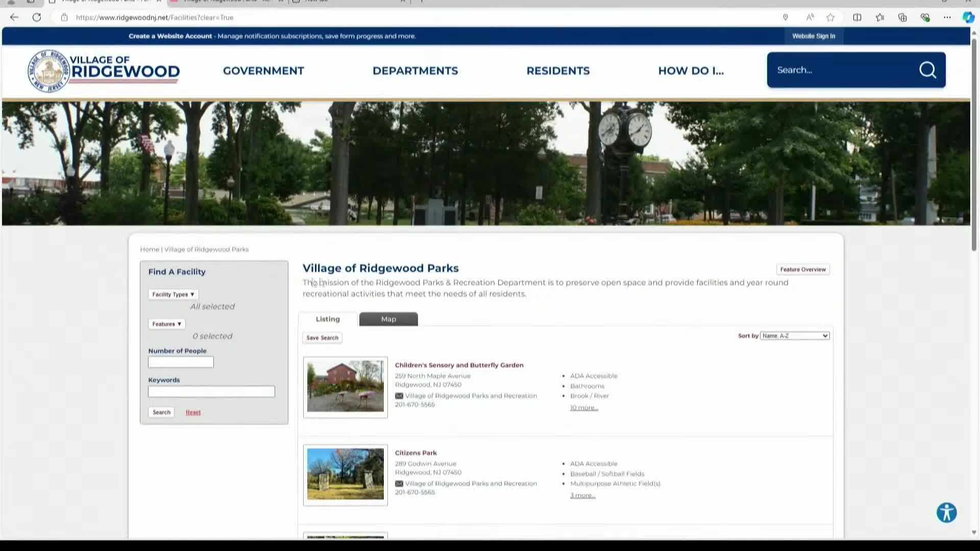Screen dimensions: 980x551
Task: Open the DEPARTMENTS menu
Action: click(x=415, y=71)
